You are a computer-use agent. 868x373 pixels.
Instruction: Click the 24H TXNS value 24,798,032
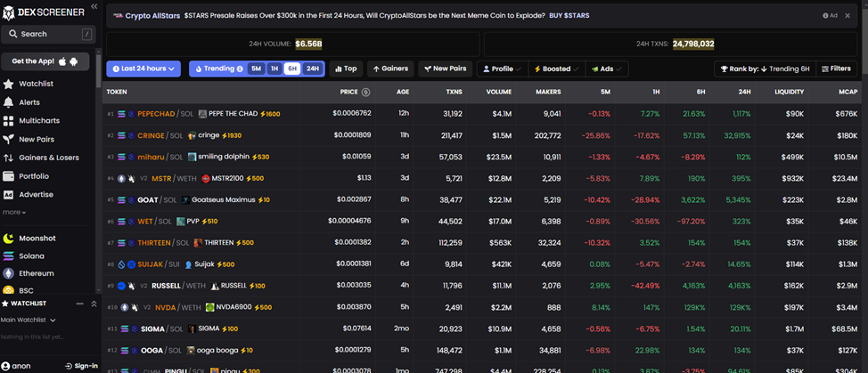click(693, 45)
